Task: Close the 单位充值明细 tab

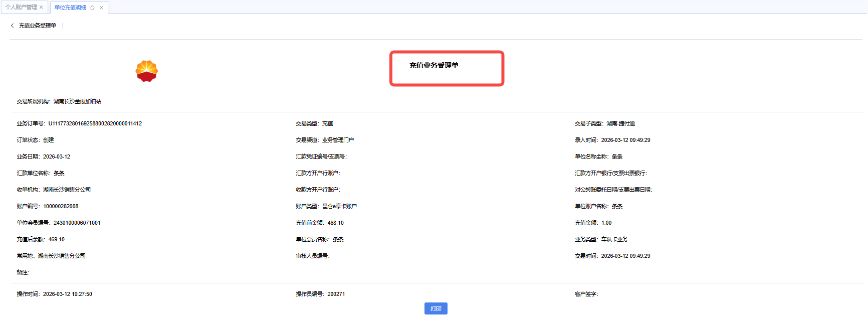Action: click(x=101, y=8)
